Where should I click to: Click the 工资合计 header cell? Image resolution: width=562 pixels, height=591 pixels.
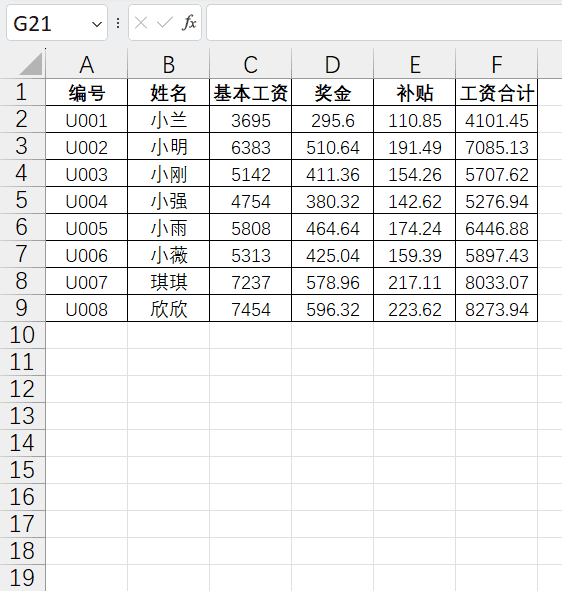496,92
